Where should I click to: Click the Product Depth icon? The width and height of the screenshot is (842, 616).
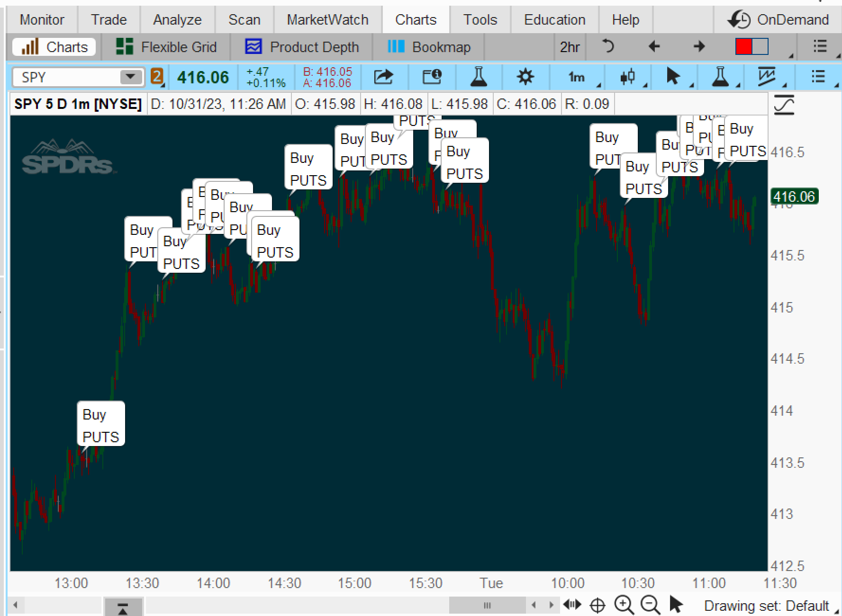pyautogui.click(x=253, y=46)
